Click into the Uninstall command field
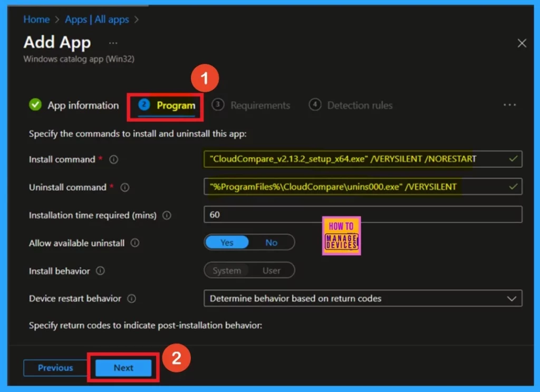Screen dimensions: 540x392 click(363, 187)
